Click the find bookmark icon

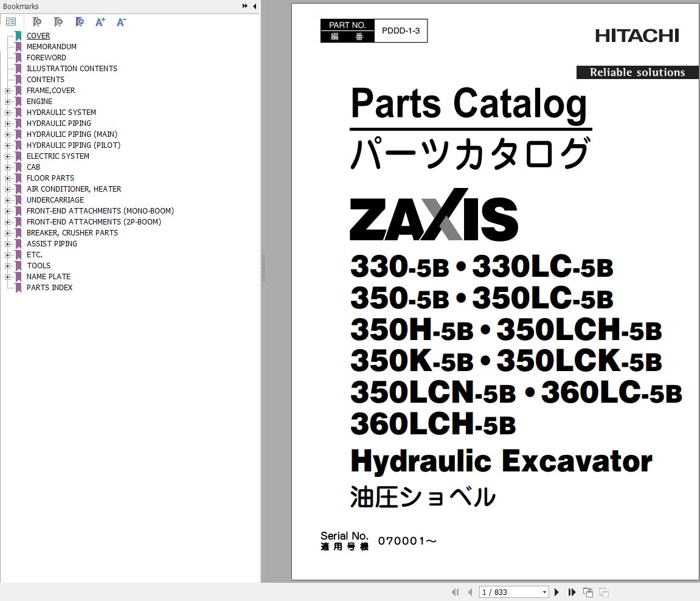pos(80,22)
